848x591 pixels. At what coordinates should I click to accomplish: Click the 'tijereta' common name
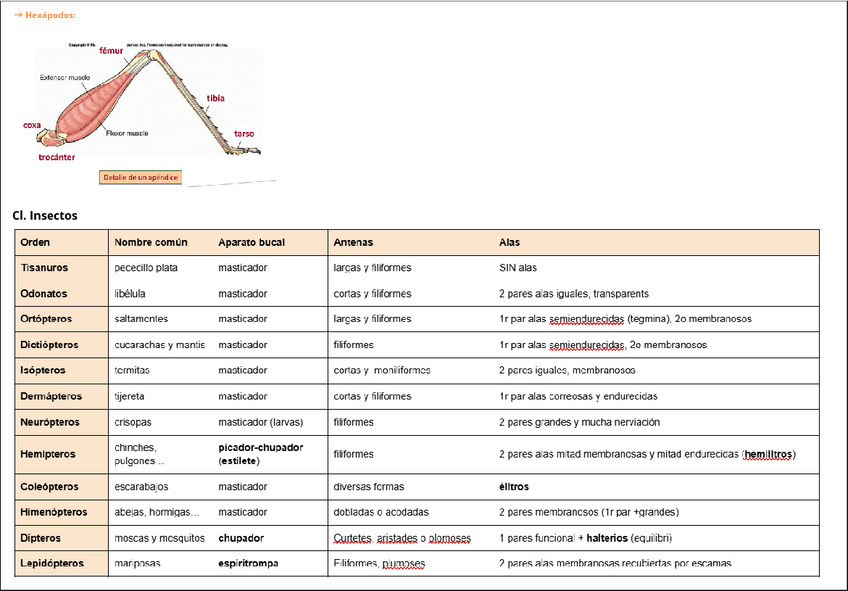click(x=129, y=396)
